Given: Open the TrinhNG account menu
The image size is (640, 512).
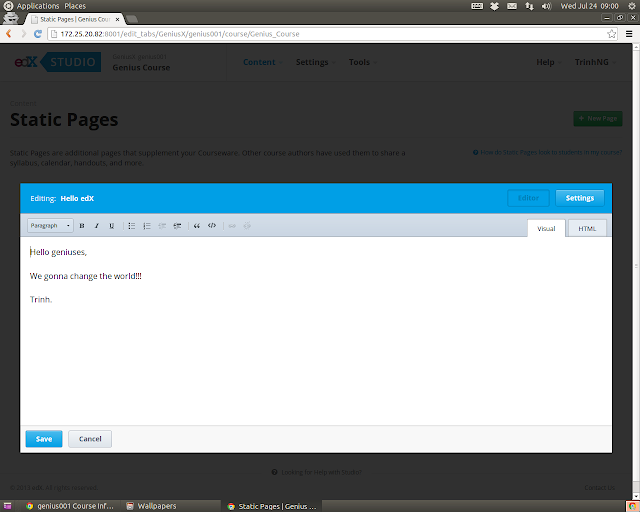Looking at the screenshot, I should pyautogui.click(x=595, y=62).
